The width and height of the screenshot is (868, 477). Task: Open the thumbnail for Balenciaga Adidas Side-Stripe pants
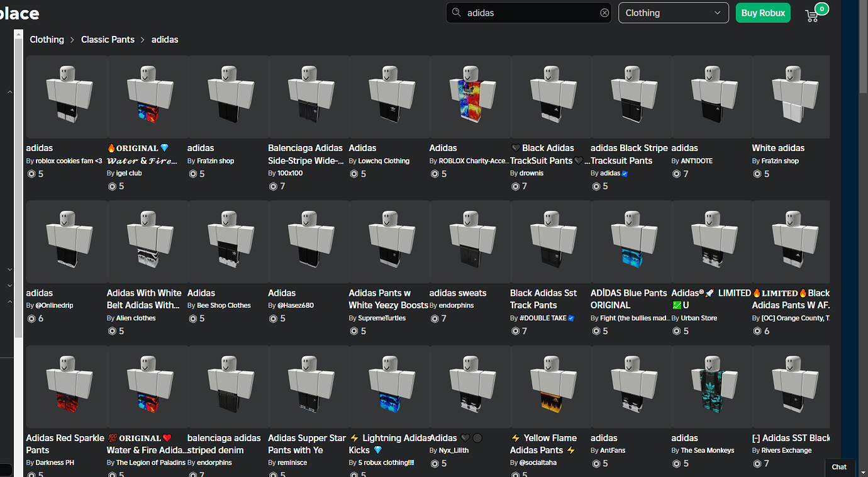309,96
